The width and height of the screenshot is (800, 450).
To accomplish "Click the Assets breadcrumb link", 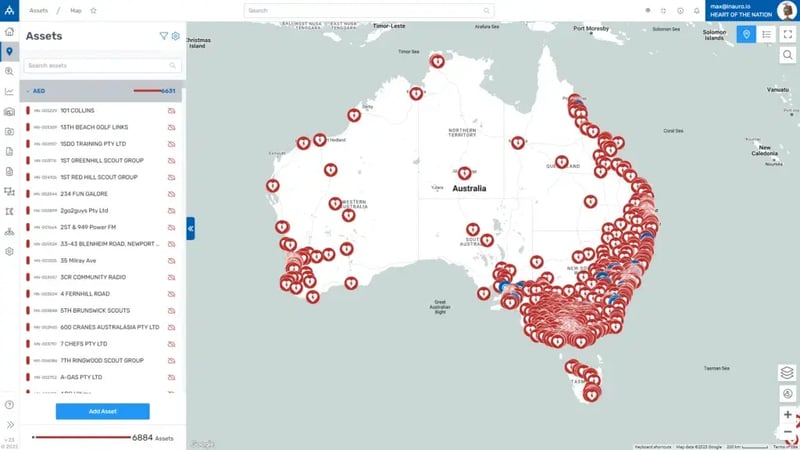I will [40, 10].
